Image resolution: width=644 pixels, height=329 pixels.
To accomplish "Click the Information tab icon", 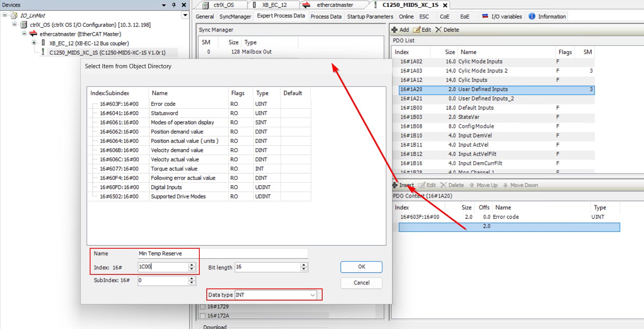I will 532,16.
